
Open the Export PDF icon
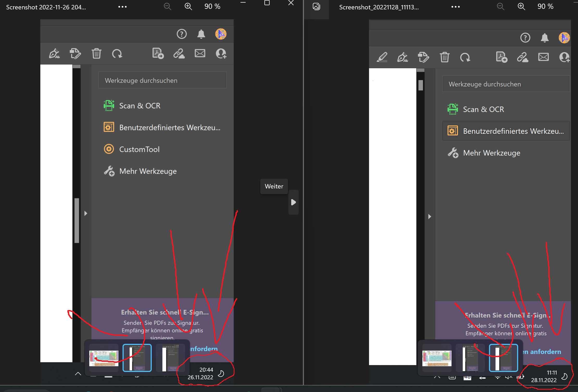157,54
